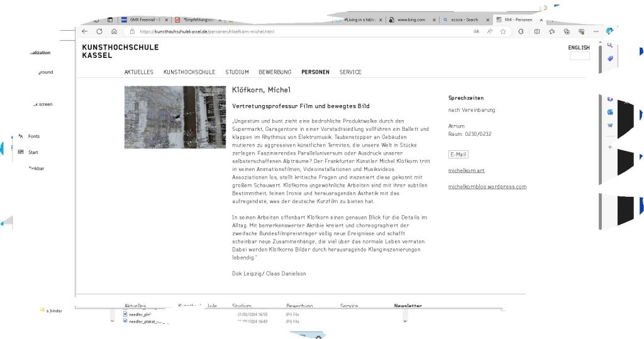
Task: Click the address bar URL field
Action: 283,31
